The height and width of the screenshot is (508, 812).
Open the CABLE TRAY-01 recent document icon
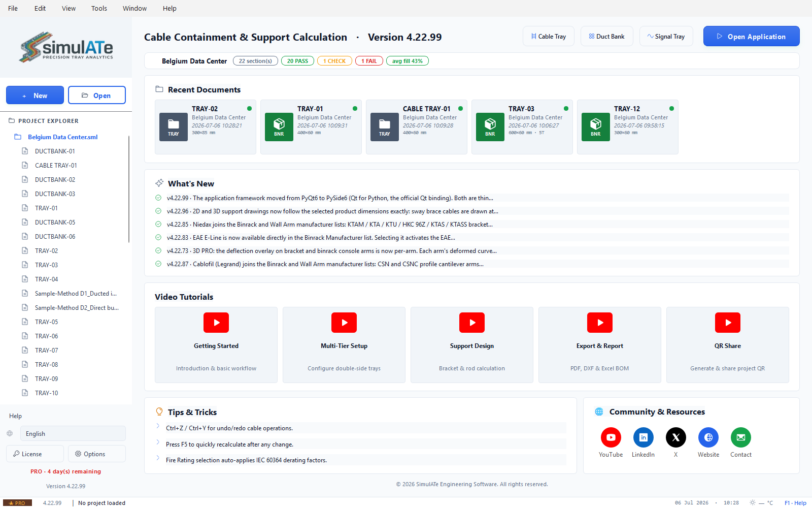click(385, 127)
